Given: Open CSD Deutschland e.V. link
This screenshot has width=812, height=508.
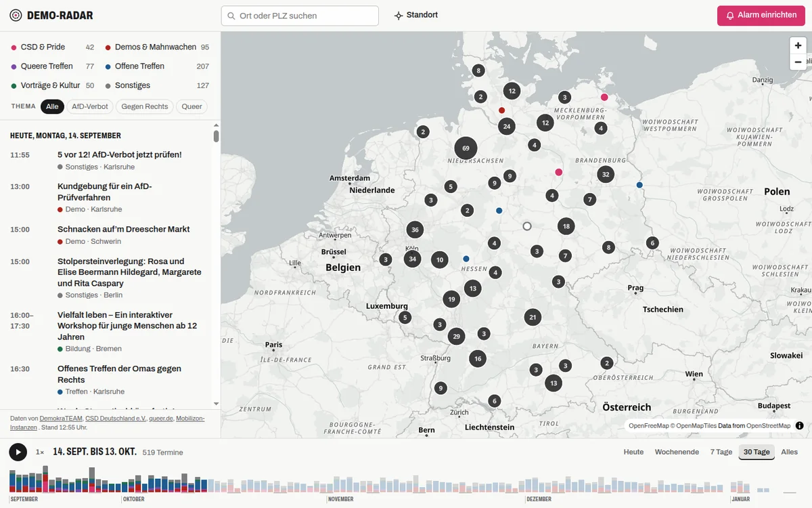Looking at the screenshot, I should coord(116,419).
